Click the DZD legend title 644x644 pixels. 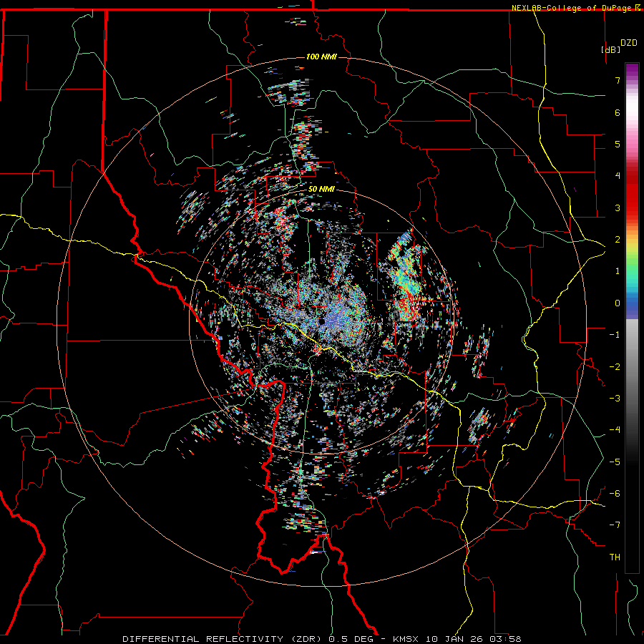pyautogui.click(x=629, y=43)
